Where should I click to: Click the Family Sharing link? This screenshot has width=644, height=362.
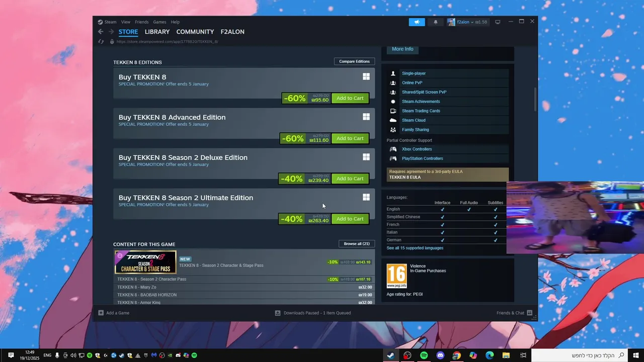(416, 130)
